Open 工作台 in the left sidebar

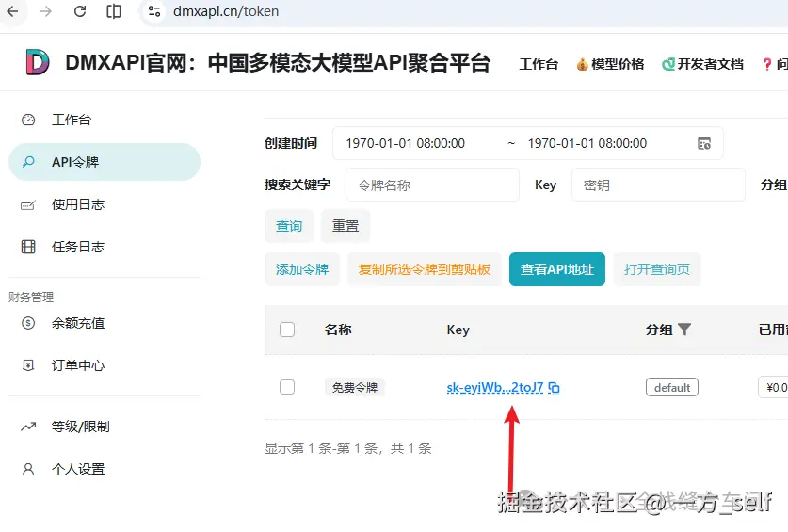[72, 120]
